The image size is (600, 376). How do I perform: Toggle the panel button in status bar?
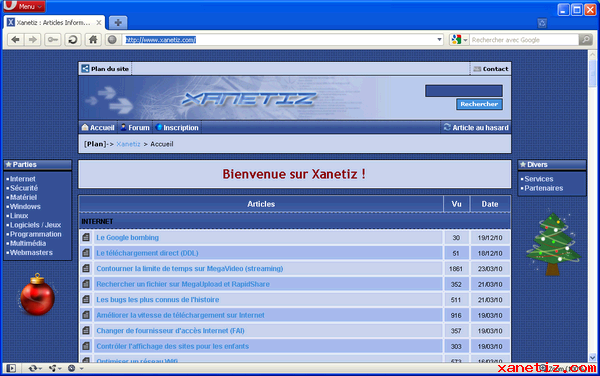point(11,368)
